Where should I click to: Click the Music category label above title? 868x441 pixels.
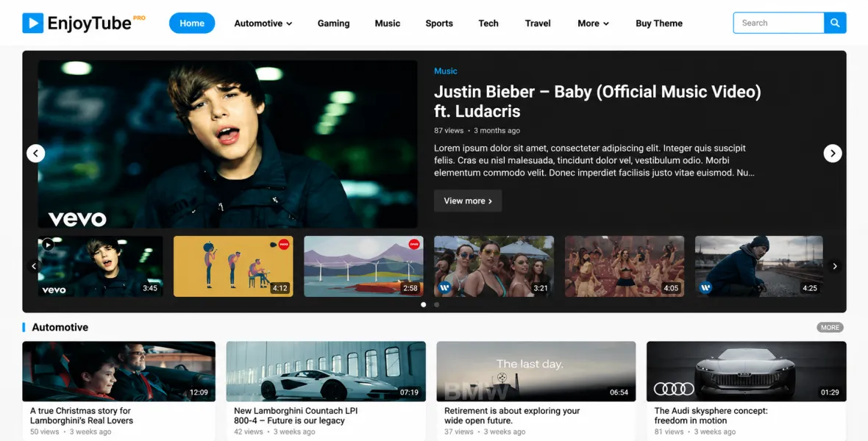(x=446, y=71)
